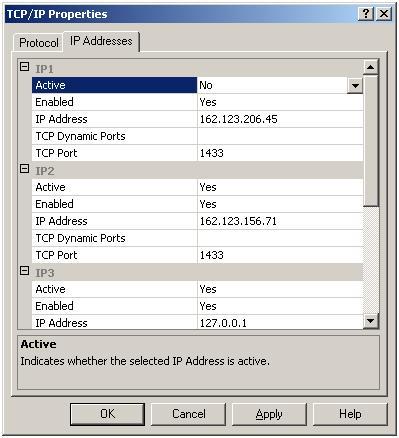
Task: Click the IP2 Active value Yes
Action: (208, 187)
